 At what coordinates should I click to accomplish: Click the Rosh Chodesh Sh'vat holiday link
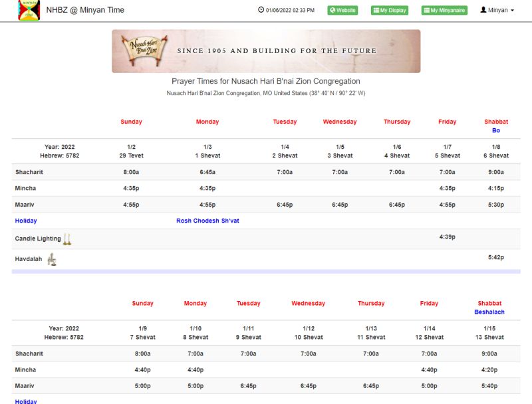coord(207,221)
